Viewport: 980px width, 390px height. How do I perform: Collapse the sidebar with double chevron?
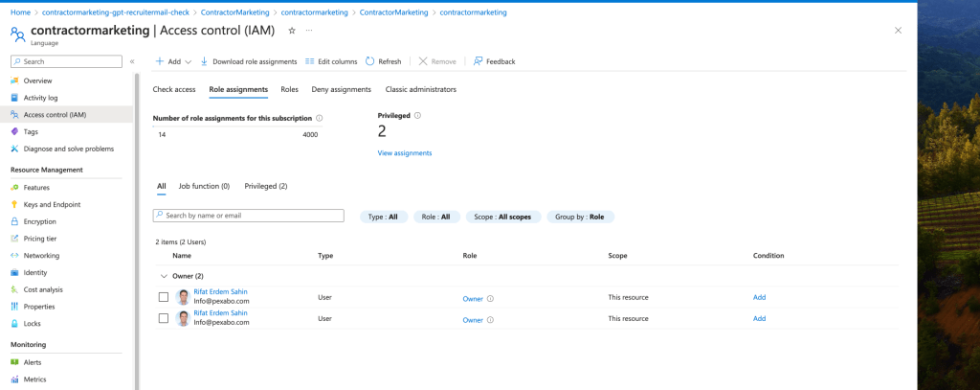click(x=132, y=61)
